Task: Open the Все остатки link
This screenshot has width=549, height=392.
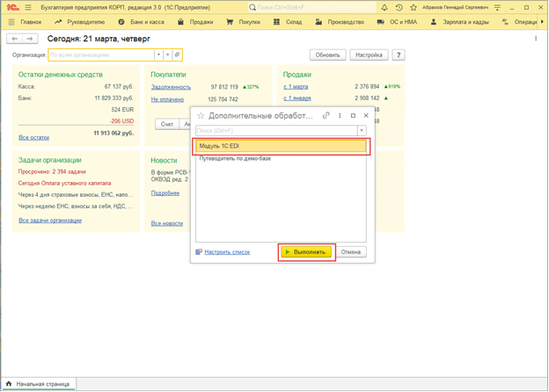Action: 34,137
